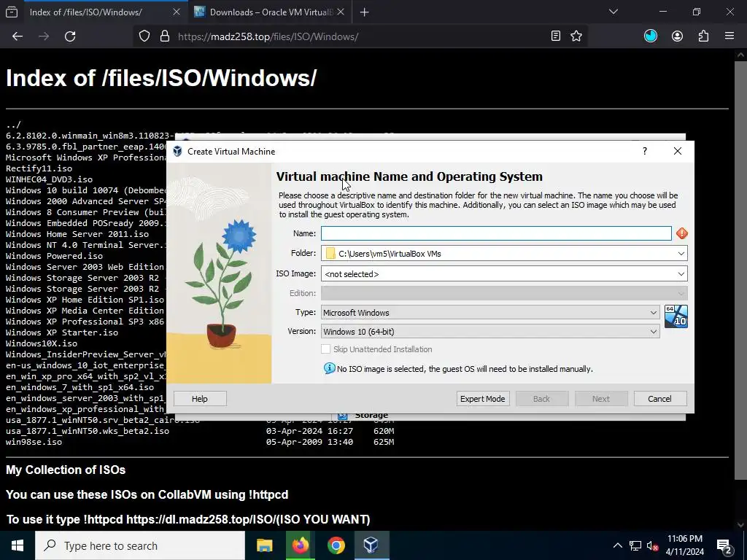Open usa_1877.1_winNT50.wks_beta2.iso link
Viewport: 747px width, 560px height.
coord(88,432)
